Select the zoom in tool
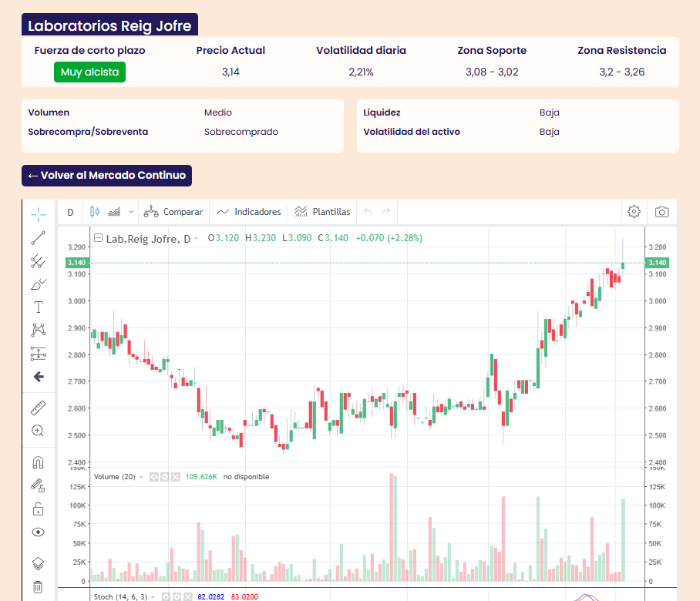The image size is (700, 601). (x=39, y=431)
